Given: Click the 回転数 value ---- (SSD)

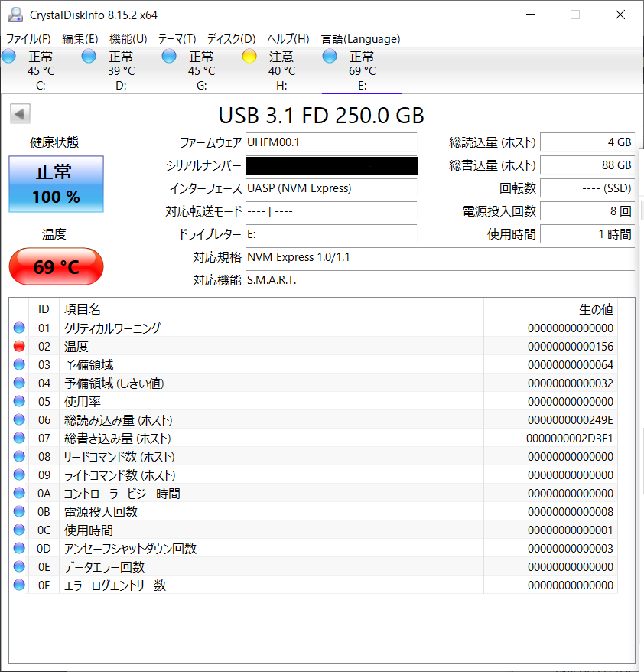Looking at the screenshot, I should pyautogui.click(x=587, y=188).
